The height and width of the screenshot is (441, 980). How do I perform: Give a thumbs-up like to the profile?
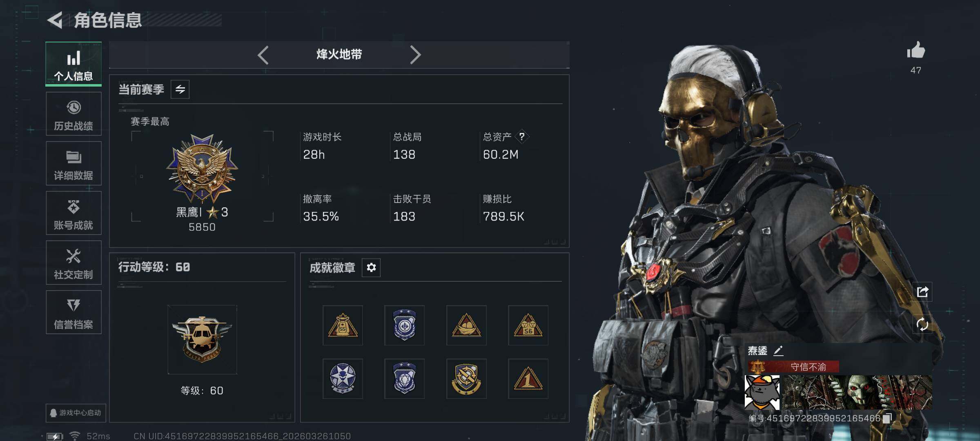point(916,50)
